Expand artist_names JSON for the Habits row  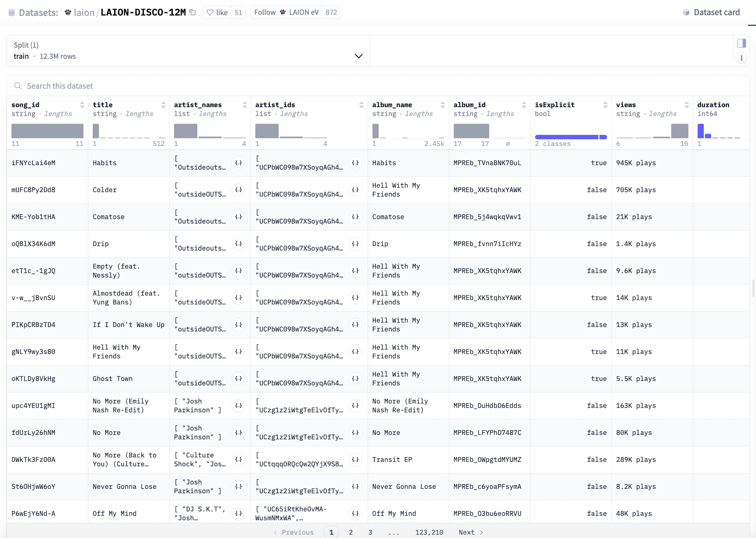click(x=239, y=163)
